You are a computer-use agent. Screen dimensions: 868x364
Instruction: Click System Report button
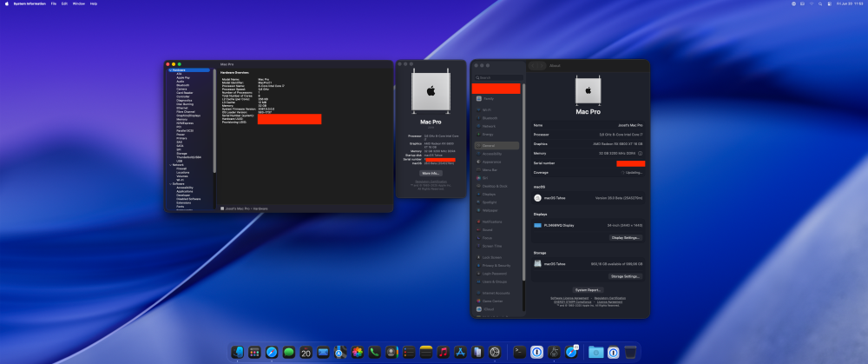click(x=588, y=290)
